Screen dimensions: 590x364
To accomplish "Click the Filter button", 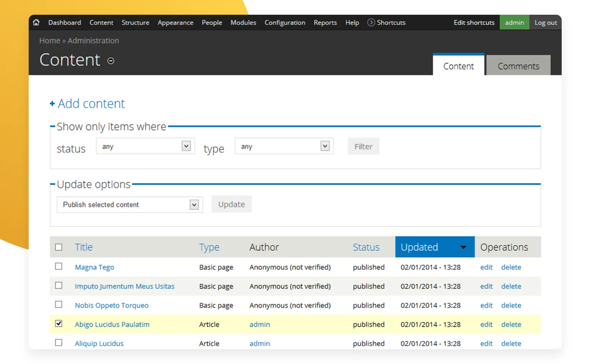I will [x=364, y=146].
